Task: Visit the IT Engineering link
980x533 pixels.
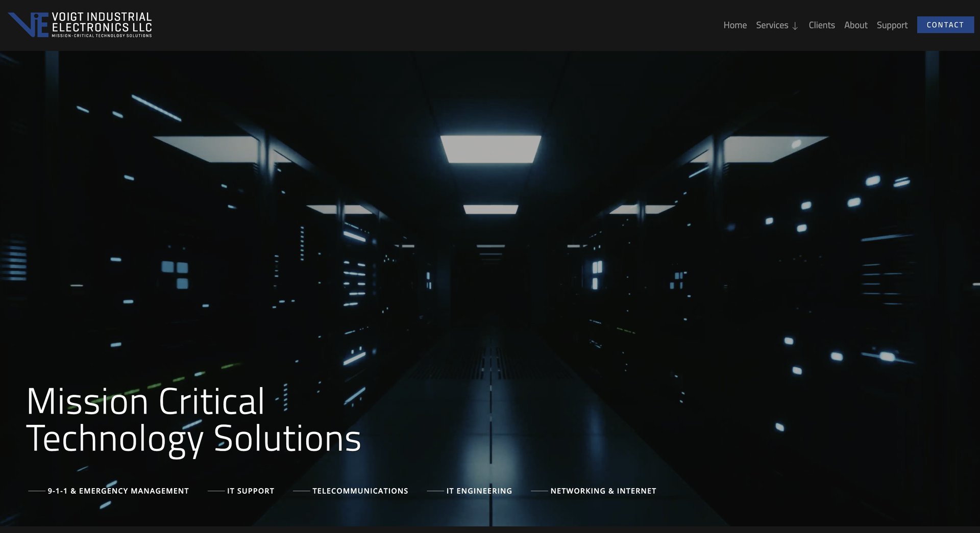Action: (x=479, y=491)
